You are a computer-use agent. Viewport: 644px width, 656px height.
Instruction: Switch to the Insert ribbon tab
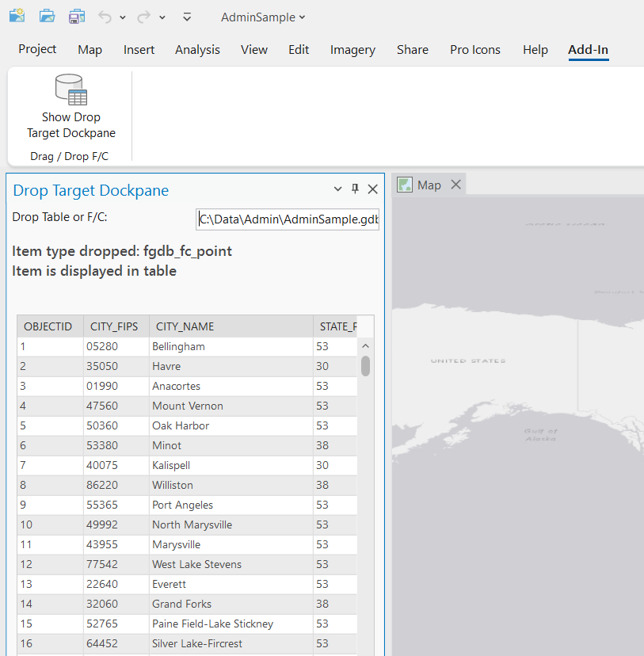pyautogui.click(x=139, y=49)
